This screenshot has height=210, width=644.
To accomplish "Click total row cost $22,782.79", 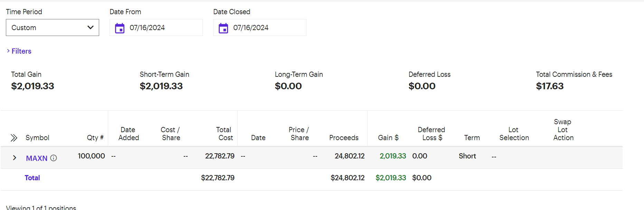I will [218, 178].
